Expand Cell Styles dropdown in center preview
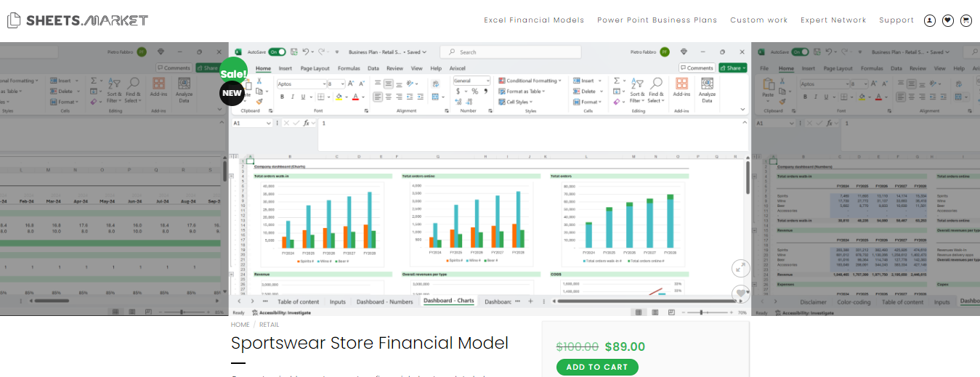The height and width of the screenshot is (377, 980). click(x=516, y=102)
